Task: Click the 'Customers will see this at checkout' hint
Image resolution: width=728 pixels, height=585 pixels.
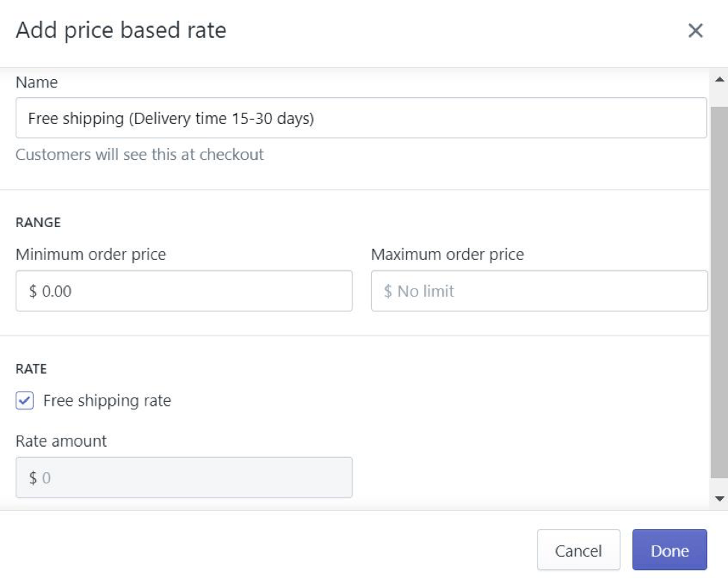Action: point(140,155)
